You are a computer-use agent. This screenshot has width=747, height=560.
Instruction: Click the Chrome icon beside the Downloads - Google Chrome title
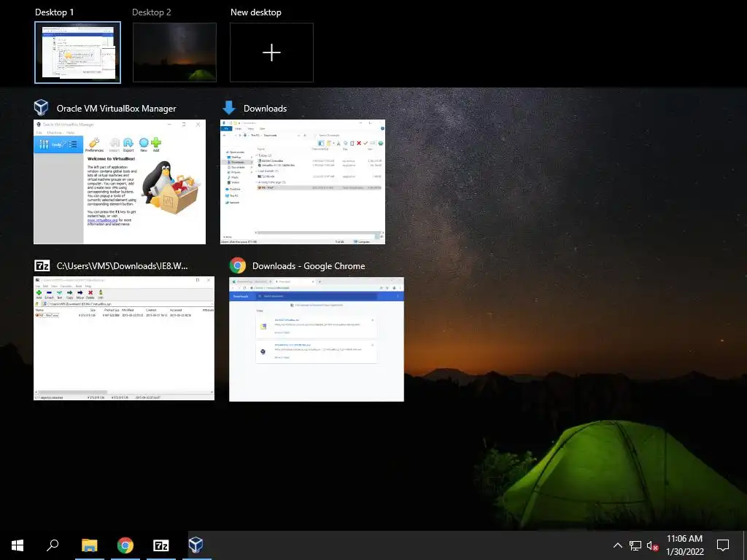pos(238,265)
